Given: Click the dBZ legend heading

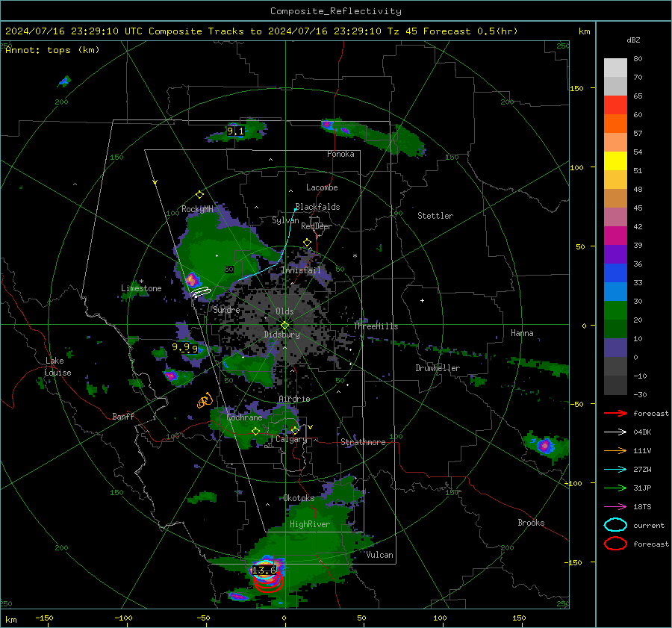Looking at the screenshot, I should tap(633, 40).
